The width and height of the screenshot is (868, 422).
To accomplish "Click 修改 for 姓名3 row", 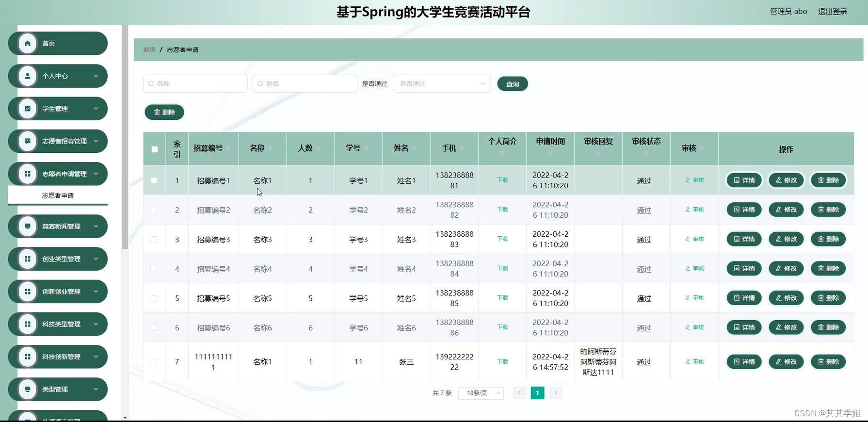I will point(787,239).
